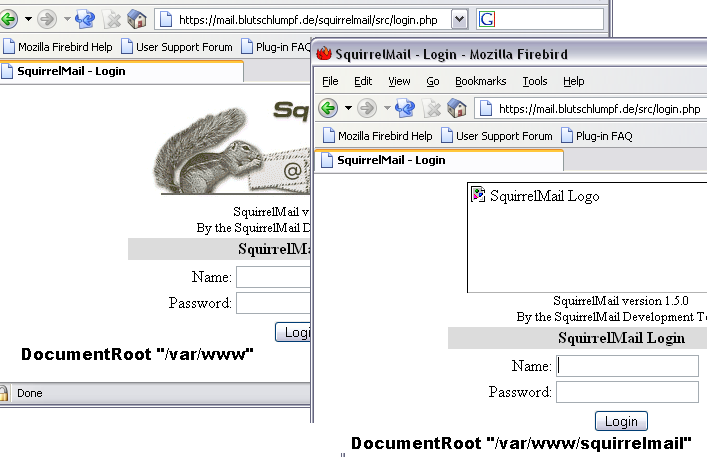The image size is (707, 465).
Task: Click Password input field in front window
Action: coord(627,392)
